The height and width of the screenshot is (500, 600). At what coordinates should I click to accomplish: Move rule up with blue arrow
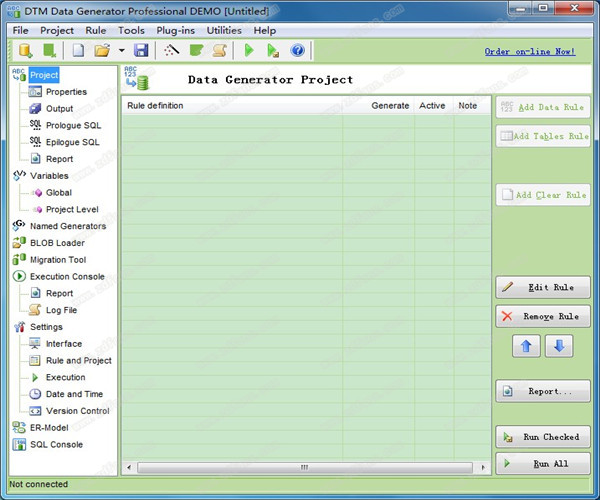click(526, 346)
